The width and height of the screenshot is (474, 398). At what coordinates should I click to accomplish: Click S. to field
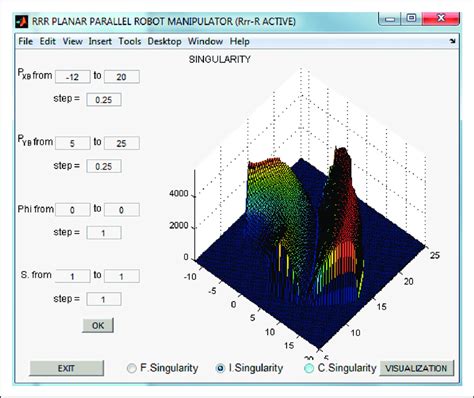pyautogui.click(x=121, y=276)
